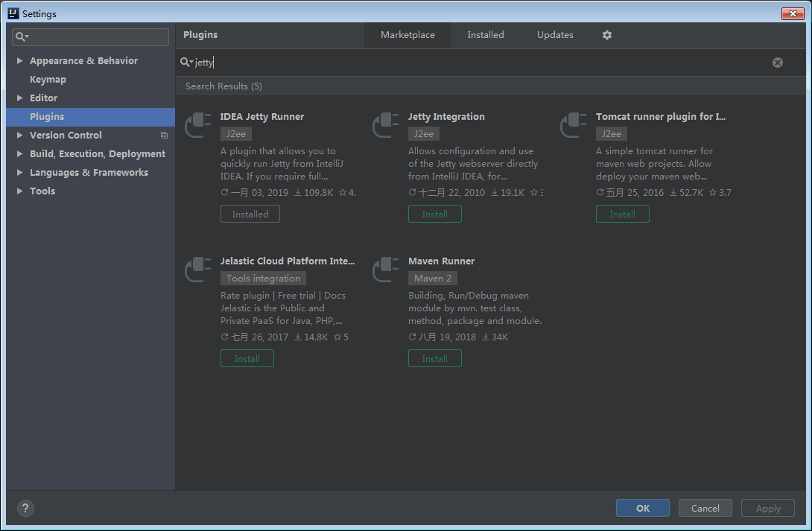Click the help question mark icon
Image resolution: width=812 pixels, height=531 pixels.
tap(25, 508)
